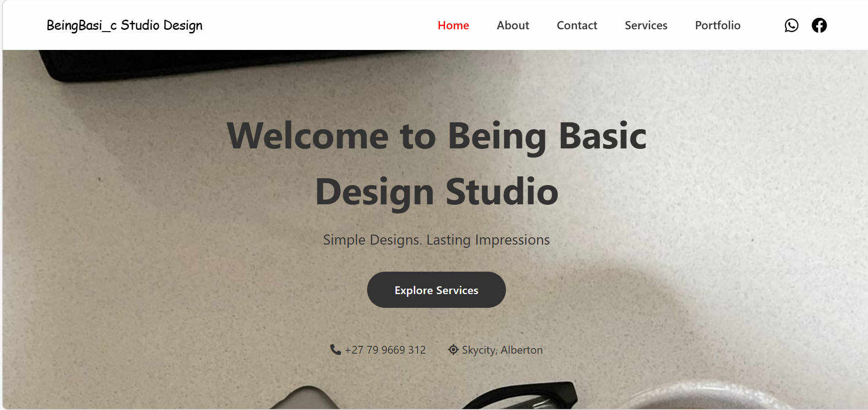Click the phone number +27 79 9669 312
Viewport: 868px width, 410px height.
coord(385,350)
